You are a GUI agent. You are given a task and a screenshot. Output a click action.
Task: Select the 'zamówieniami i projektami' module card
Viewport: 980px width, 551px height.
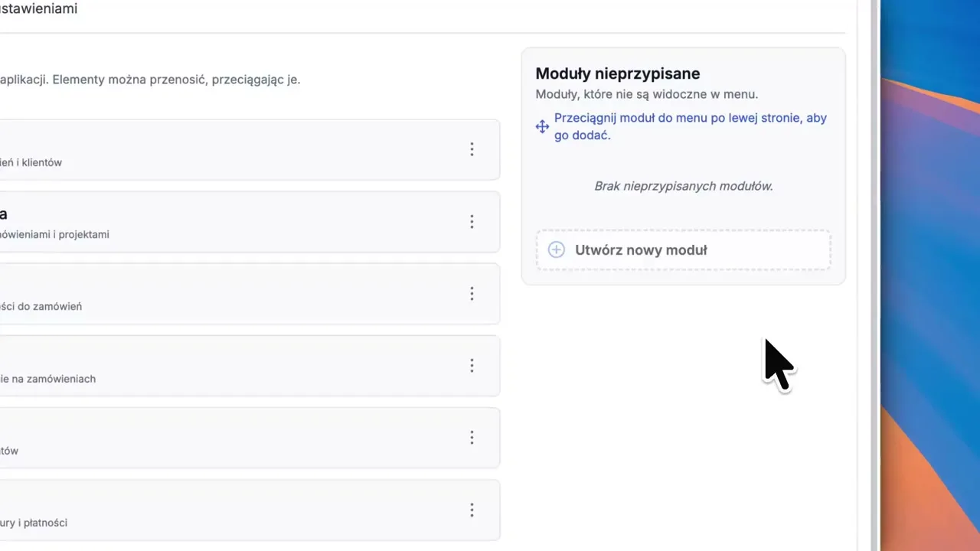[230, 221]
